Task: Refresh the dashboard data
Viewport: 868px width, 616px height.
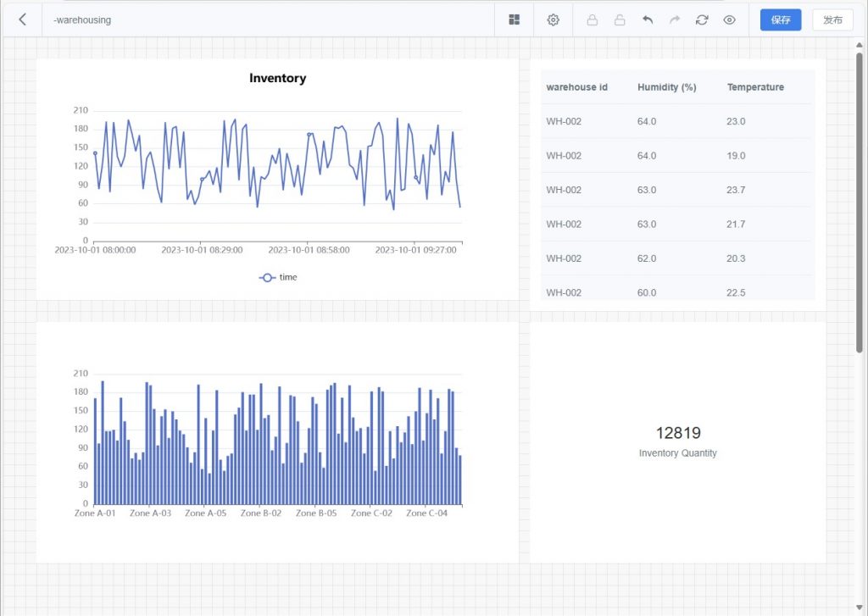Action: (702, 19)
